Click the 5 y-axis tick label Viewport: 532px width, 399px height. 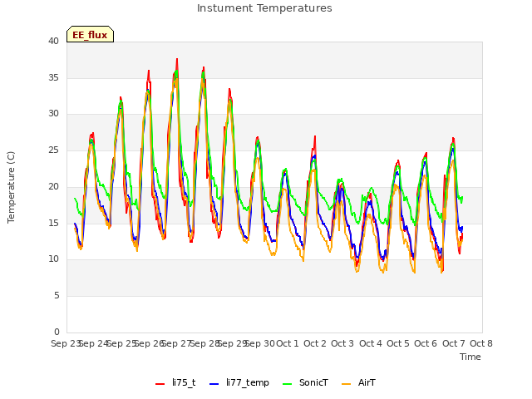tap(57, 296)
